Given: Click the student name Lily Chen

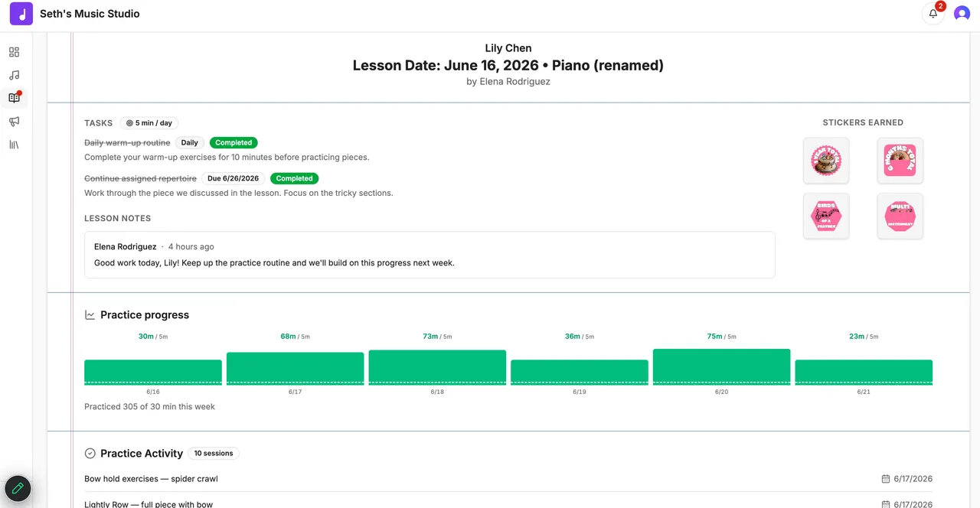Looking at the screenshot, I should click(508, 48).
